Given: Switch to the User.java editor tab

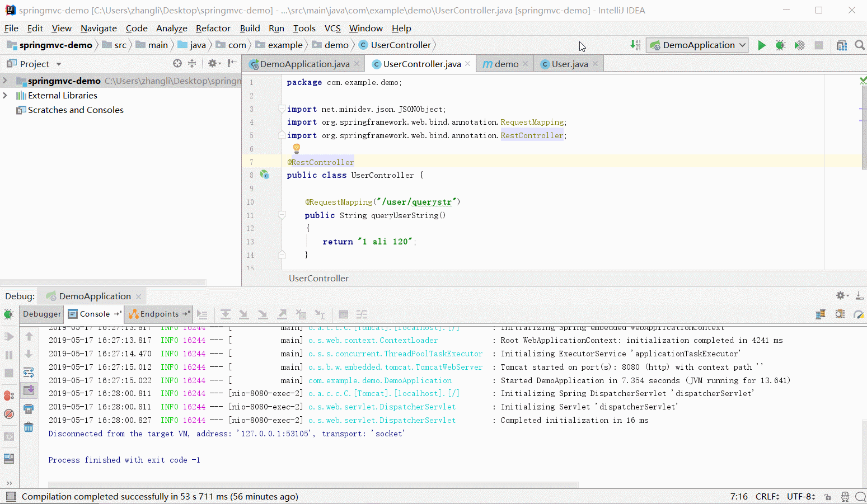Looking at the screenshot, I should point(569,64).
